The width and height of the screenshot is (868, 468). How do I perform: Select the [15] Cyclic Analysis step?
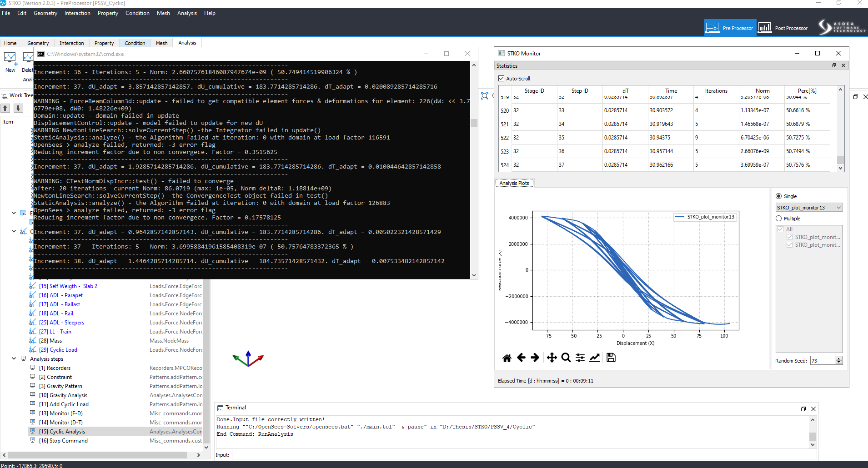click(x=62, y=431)
